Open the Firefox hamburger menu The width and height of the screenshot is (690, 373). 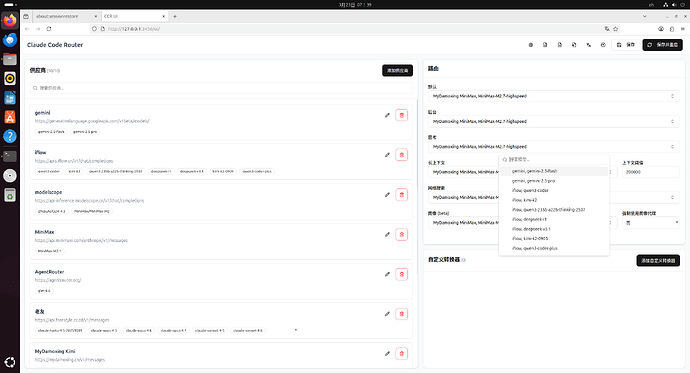tap(683, 29)
